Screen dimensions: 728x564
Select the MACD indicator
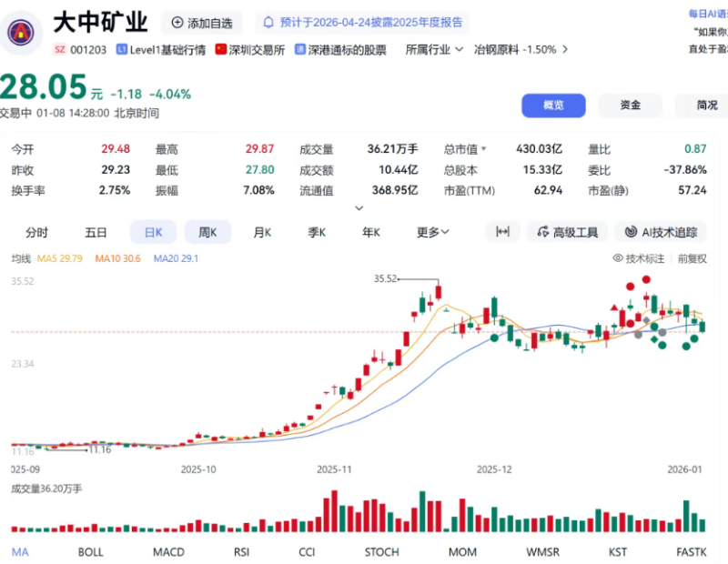tap(168, 551)
